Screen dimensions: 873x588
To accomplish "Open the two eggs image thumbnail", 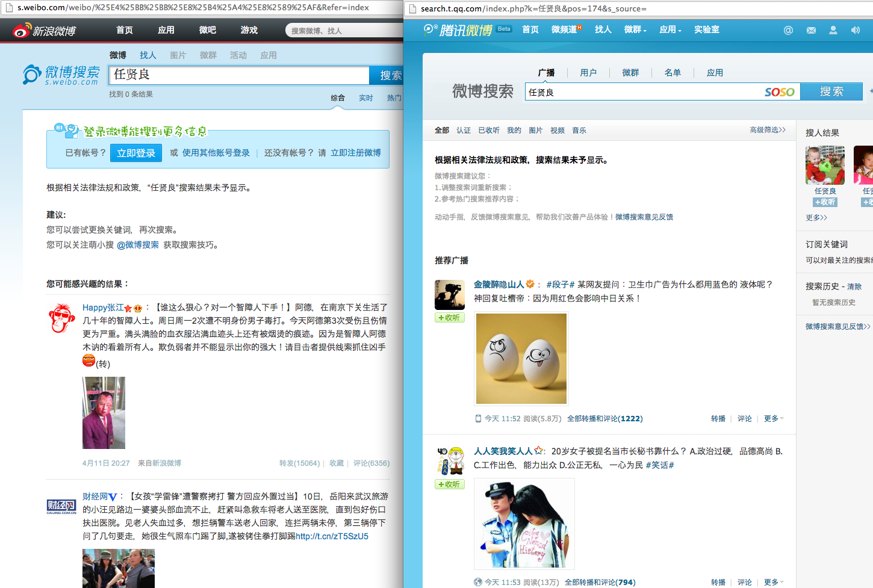I will [521, 359].
